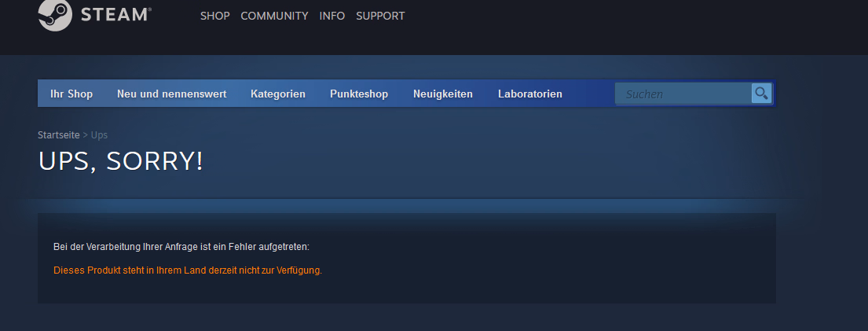
Task: Click the STEAM wordmark text
Action: (x=116, y=15)
